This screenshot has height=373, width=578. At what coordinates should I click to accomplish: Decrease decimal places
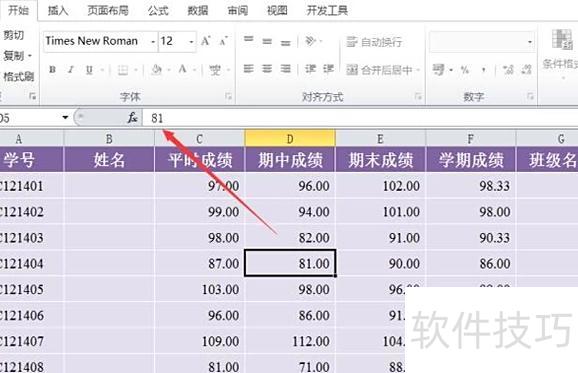click(526, 69)
